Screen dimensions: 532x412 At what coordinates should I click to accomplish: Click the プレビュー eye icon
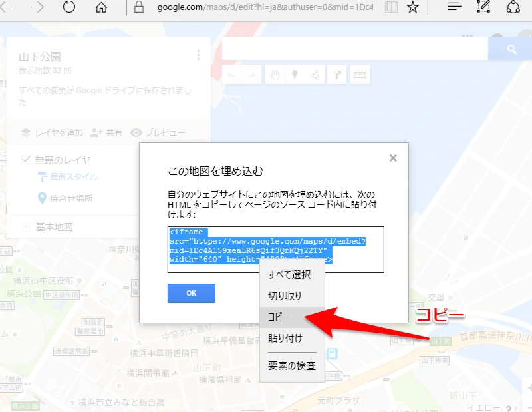(x=135, y=132)
